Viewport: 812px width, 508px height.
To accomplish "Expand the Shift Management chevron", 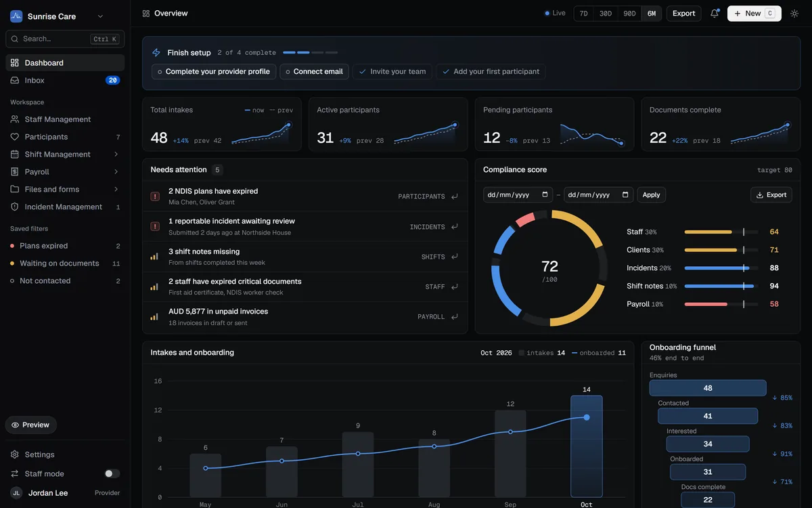I will [116, 154].
